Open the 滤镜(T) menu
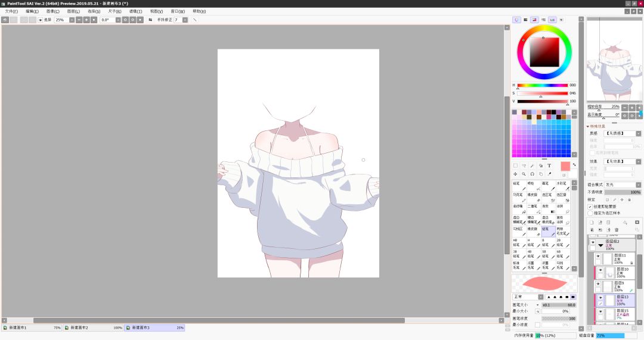Screen dimensions: 644x340 pos(135,11)
